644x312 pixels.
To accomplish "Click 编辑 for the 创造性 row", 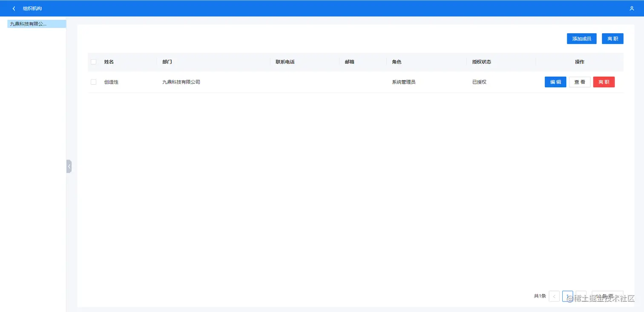I will (555, 82).
